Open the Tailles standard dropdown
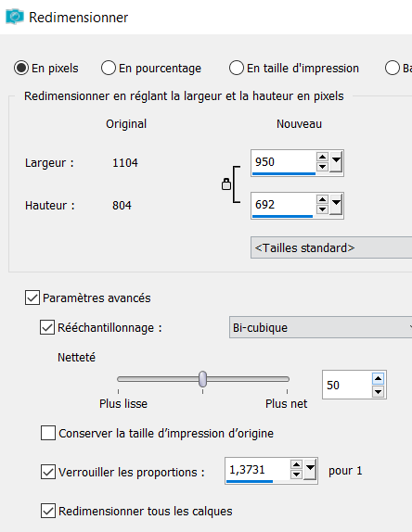The image size is (412, 532). point(331,247)
